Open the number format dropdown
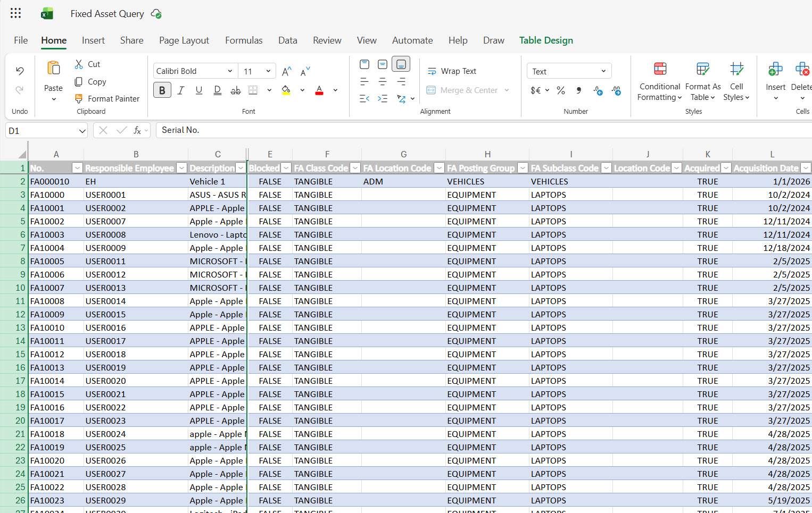Viewport: 812px width, 513px height. 603,71
